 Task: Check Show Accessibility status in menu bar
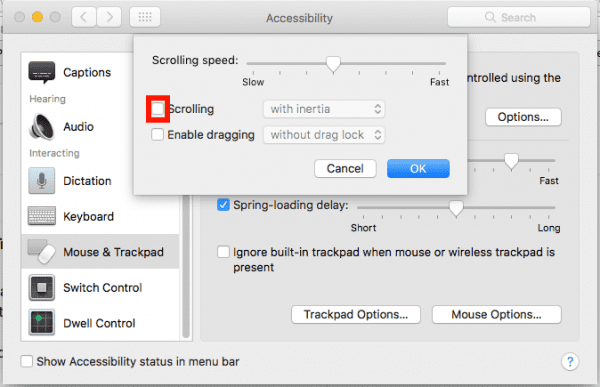pos(26,361)
